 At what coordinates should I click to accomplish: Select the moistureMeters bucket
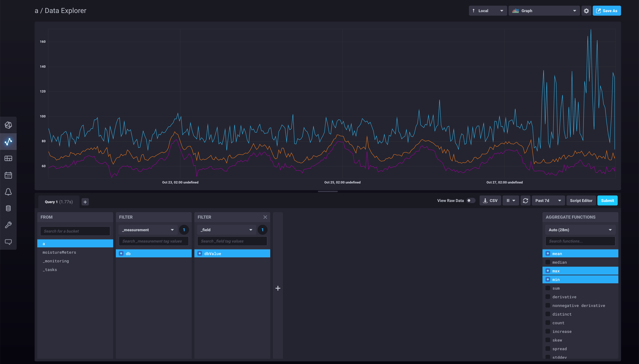coord(59,252)
